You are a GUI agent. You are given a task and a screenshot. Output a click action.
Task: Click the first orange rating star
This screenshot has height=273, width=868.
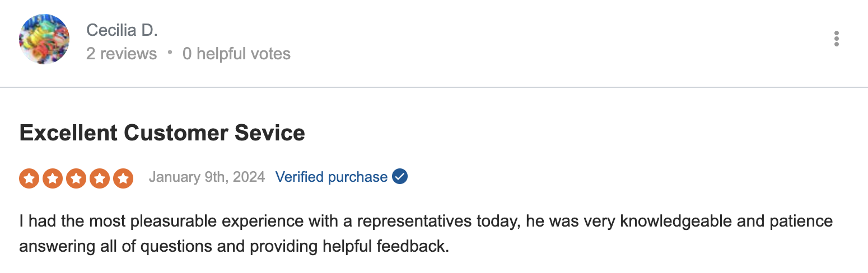click(x=29, y=178)
